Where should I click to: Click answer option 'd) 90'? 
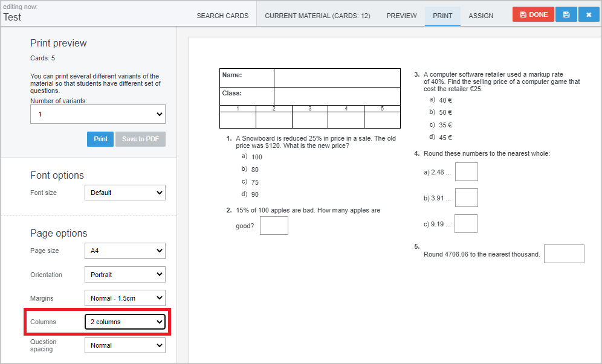(250, 194)
